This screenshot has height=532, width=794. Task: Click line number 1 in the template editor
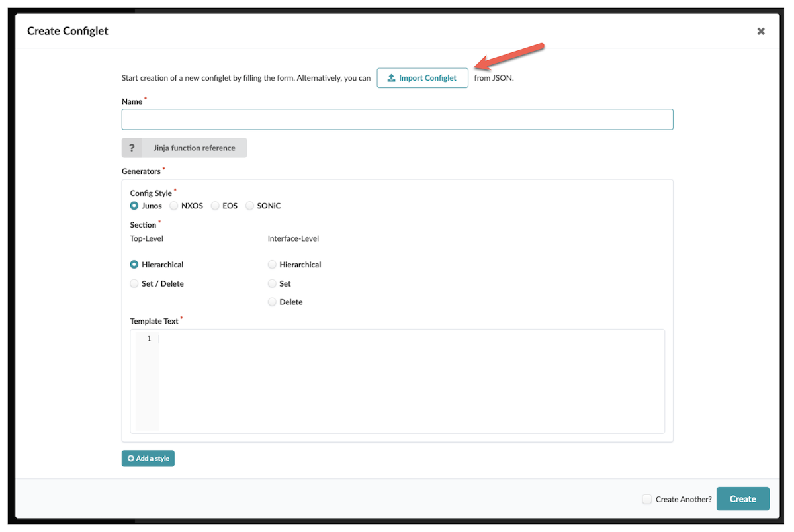coord(148,338)
